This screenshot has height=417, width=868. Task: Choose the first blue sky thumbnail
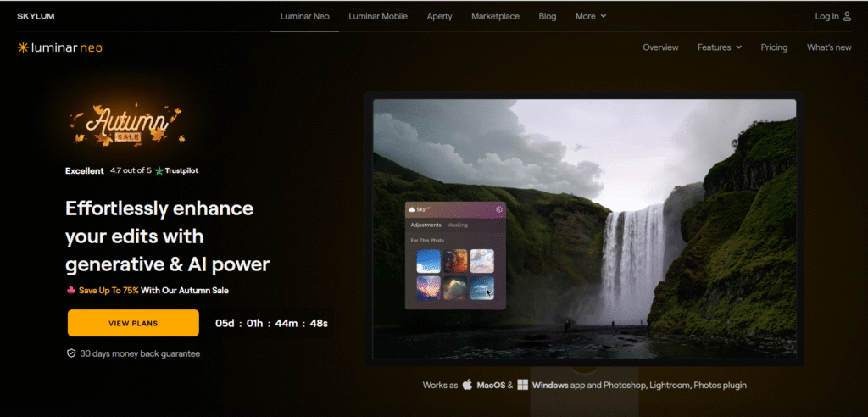(x=428, y=260)
